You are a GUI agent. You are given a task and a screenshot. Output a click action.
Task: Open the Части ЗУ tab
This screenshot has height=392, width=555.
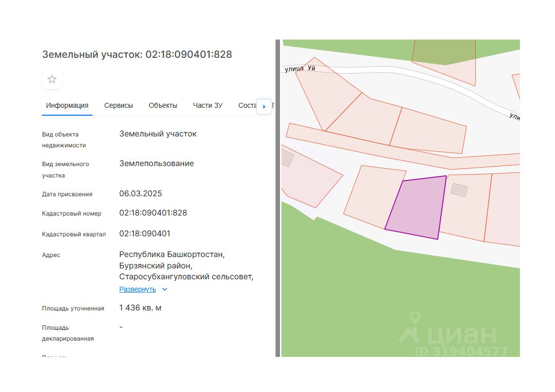(208, 105)
